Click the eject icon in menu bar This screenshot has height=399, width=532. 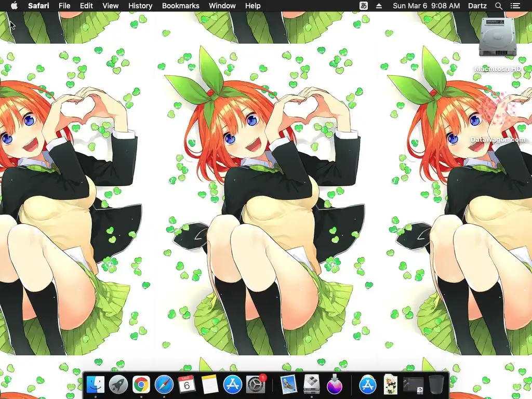379,6
